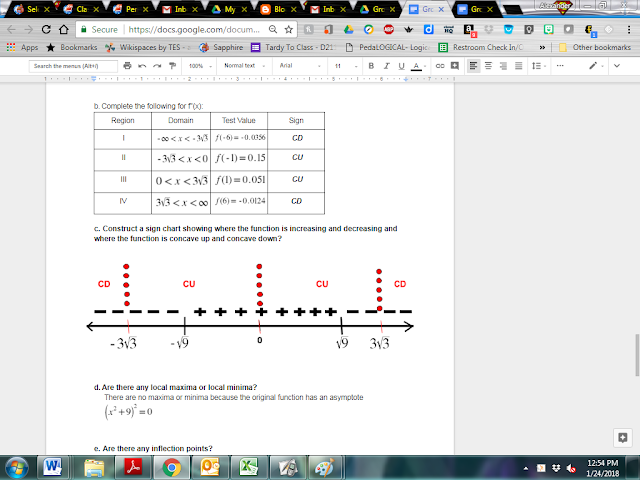The image size is (640, 480).
Task: Open the Arial font dropdown
Action: pyautogui.click(x=300, y=66)
